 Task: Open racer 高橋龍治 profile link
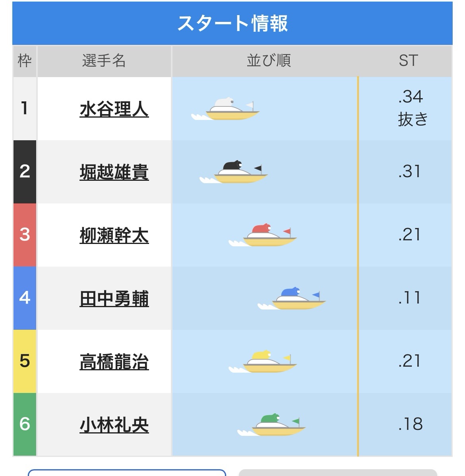(114, 362)
